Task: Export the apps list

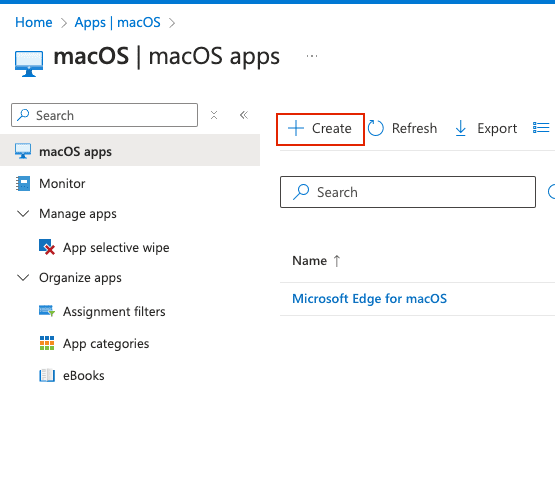Action: (486, 129)
